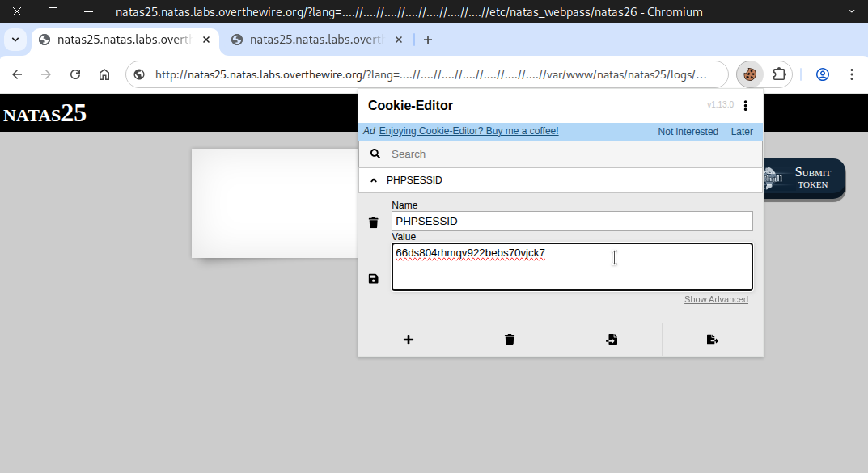Export cookies using bottom toolbar icon
The height and width of the screenshot is (473, 868).
[712, 340]
